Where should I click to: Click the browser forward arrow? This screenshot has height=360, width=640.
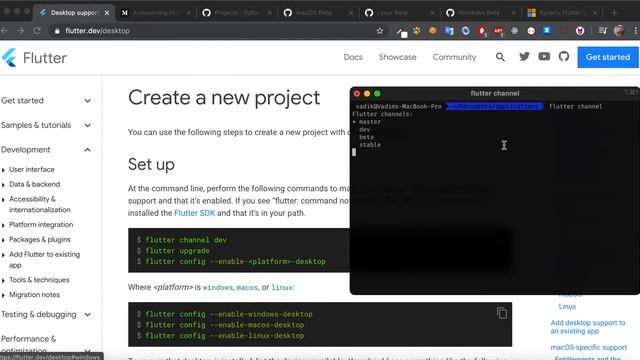click(x=20, y=31)
